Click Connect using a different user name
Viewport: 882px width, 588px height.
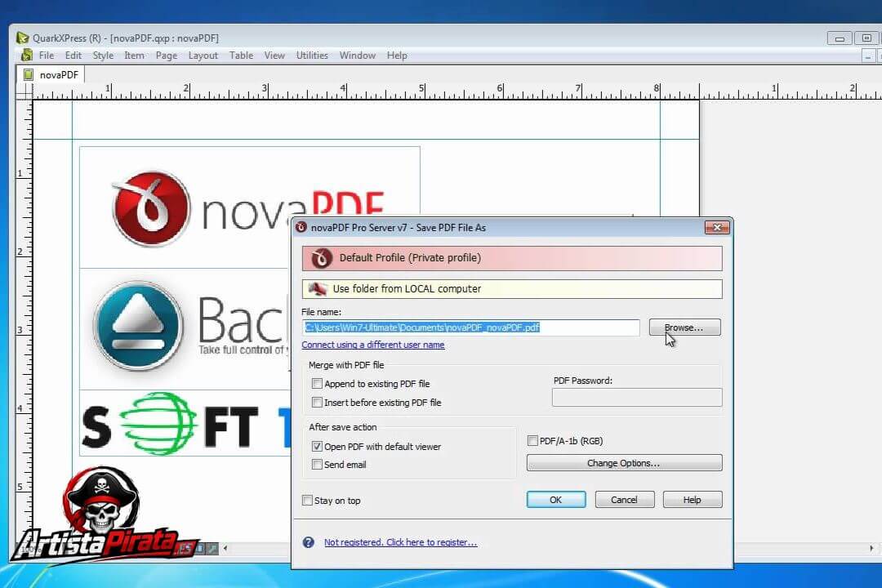[x=373, y=345]
